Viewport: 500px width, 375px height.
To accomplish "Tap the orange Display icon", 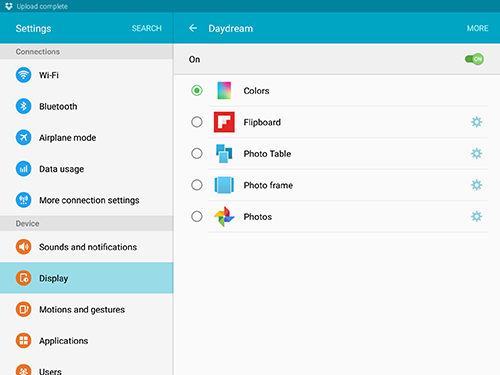I will pos(23,278).
